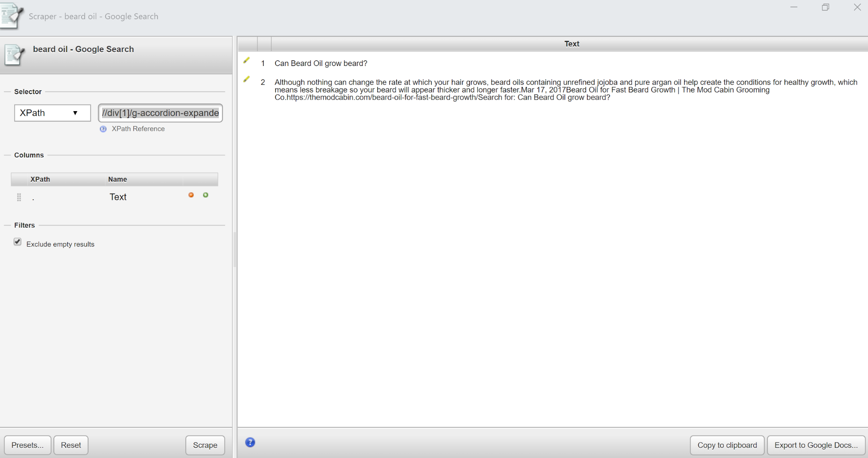Click the XPath Reference info icon
Screen dimensions: 868x458
pos(103,129)
